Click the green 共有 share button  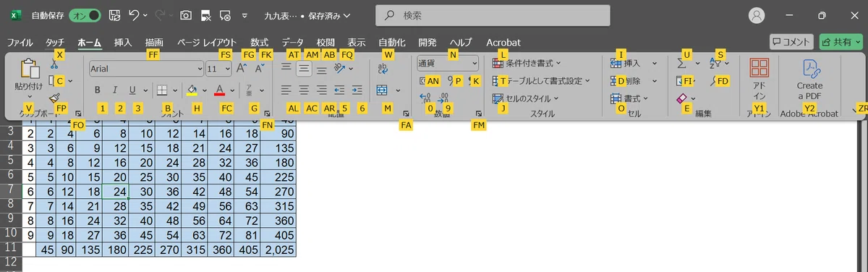(x=841, y=42)
